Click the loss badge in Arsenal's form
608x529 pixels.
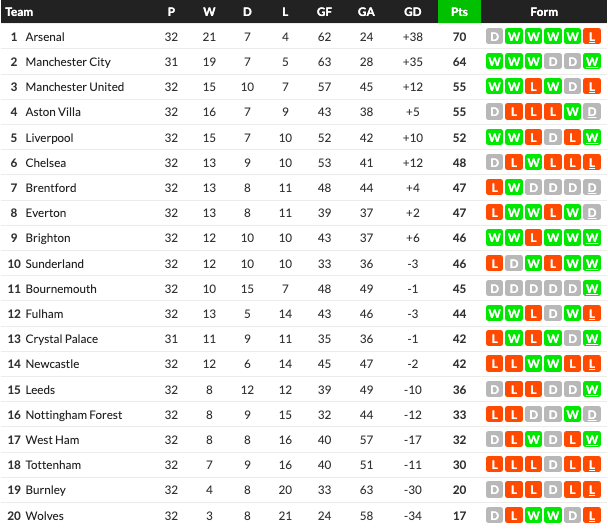point(593,37)
